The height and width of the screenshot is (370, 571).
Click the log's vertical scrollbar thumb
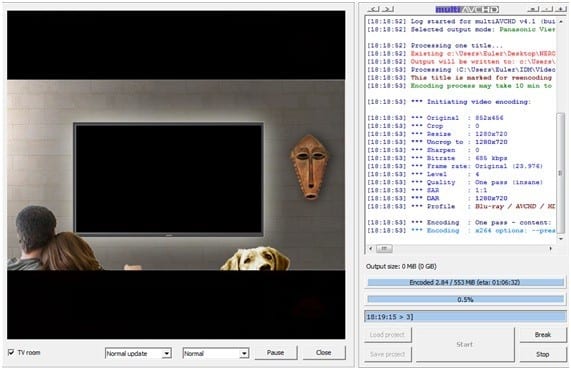pos(561,173)
